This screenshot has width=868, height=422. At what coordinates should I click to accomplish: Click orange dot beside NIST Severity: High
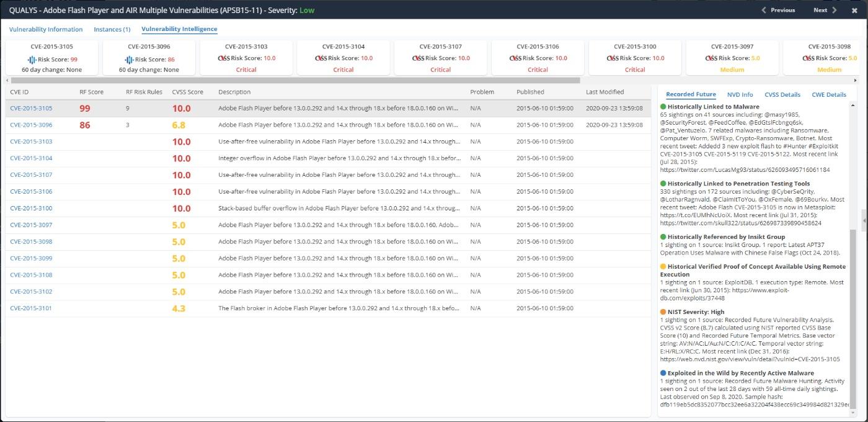point(663,312)
